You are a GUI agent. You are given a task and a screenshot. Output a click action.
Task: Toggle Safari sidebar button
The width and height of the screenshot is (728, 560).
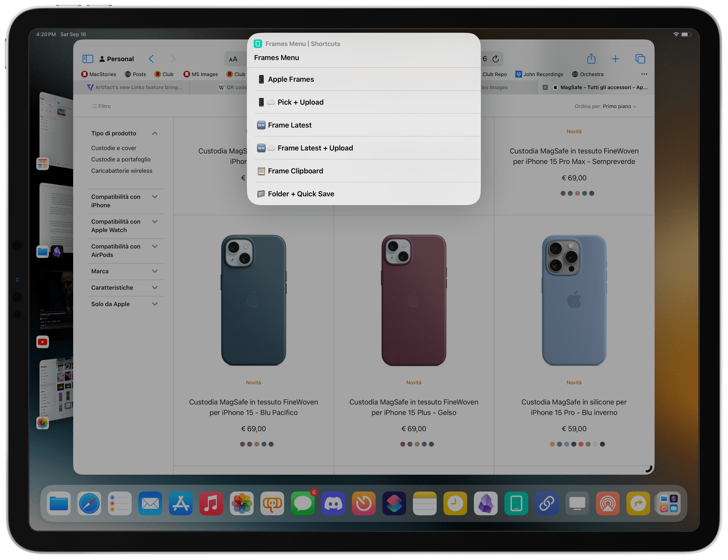(x=88, y=59)
